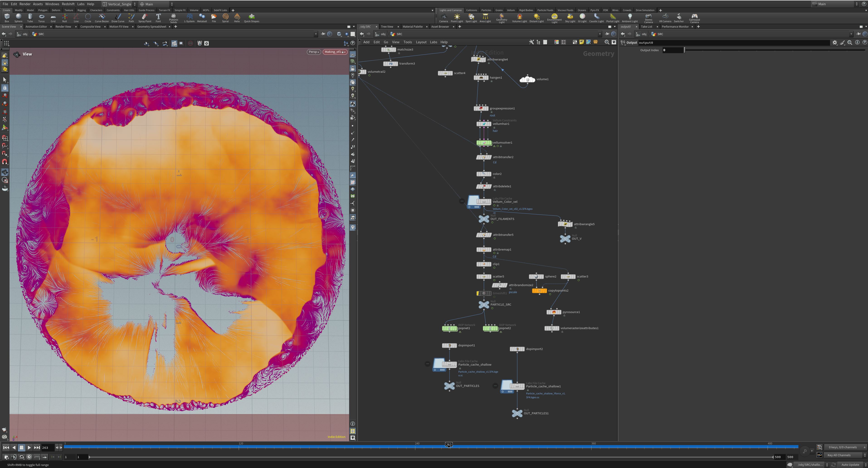Image resolution: width=868 pixels, height=468 pixels.
Task: Open the Vertical_Single desktop dropdown
Action: (119, 4)
